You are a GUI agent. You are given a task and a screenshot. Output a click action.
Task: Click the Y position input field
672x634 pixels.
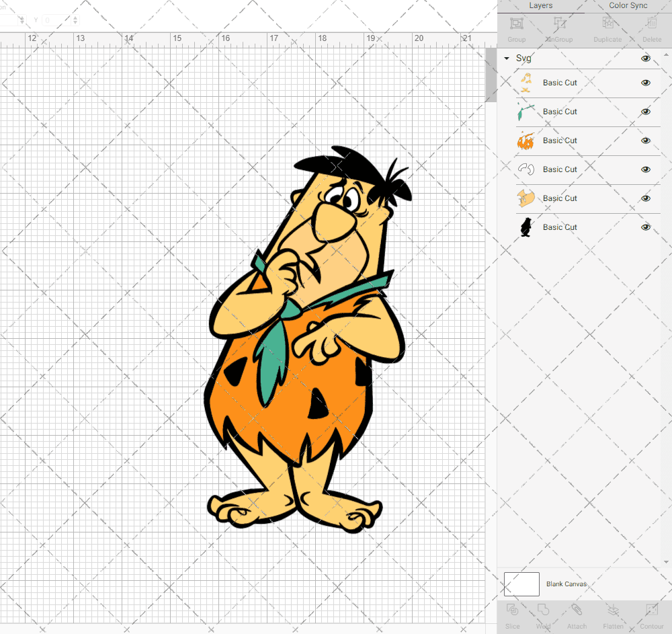57,20
